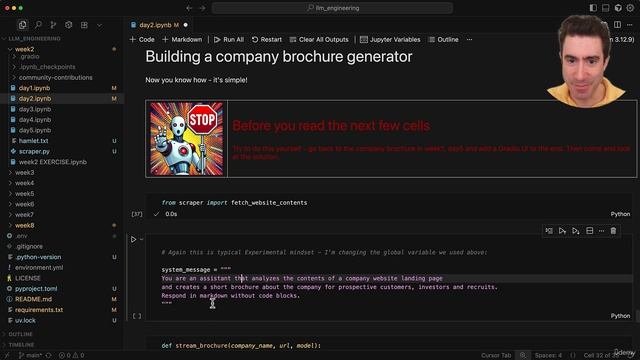The image size is (640, 360).
Task: Split the editor with the split icon
Action: click(x=617, y=25)
